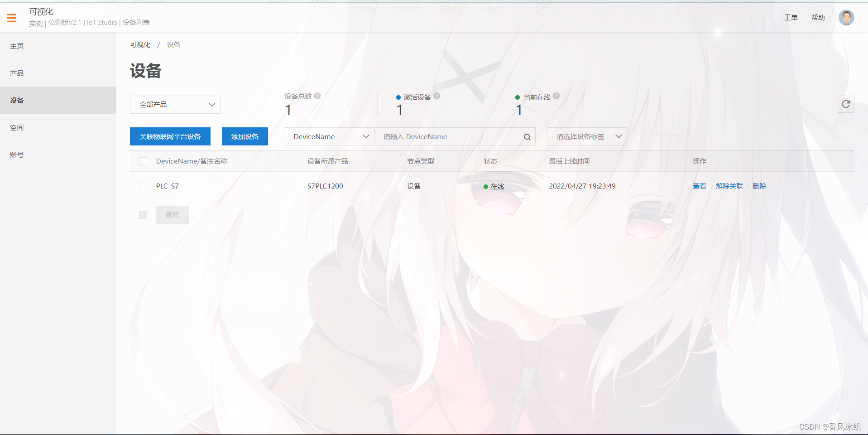Viewport: 868px width, 435px height.
Task: Click the IoT Studio text in header subtitle
Action: (102, 23)
